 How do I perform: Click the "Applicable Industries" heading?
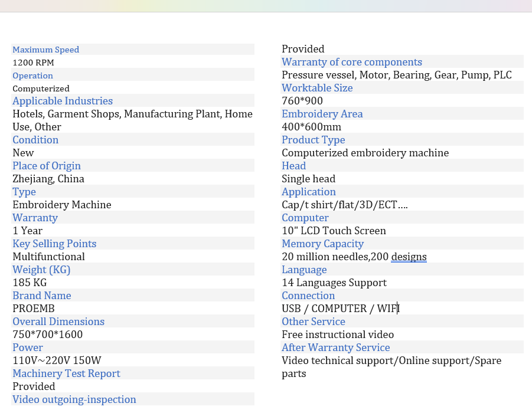tap(63, 101)
